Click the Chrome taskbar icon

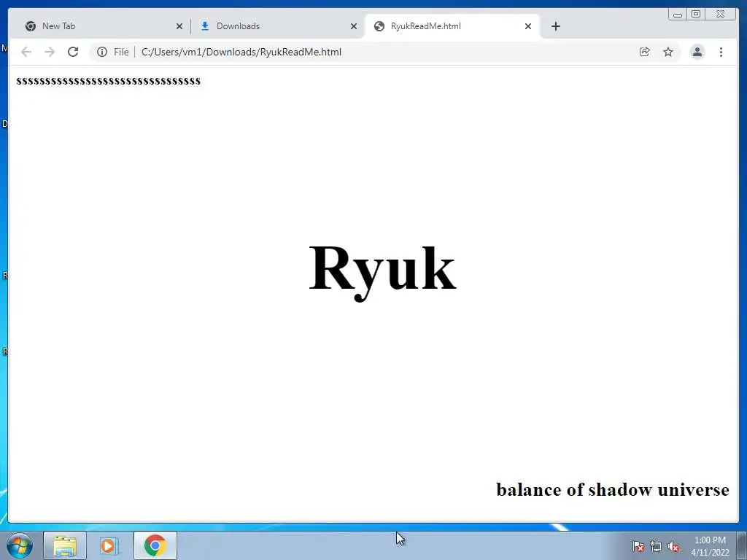155,545
